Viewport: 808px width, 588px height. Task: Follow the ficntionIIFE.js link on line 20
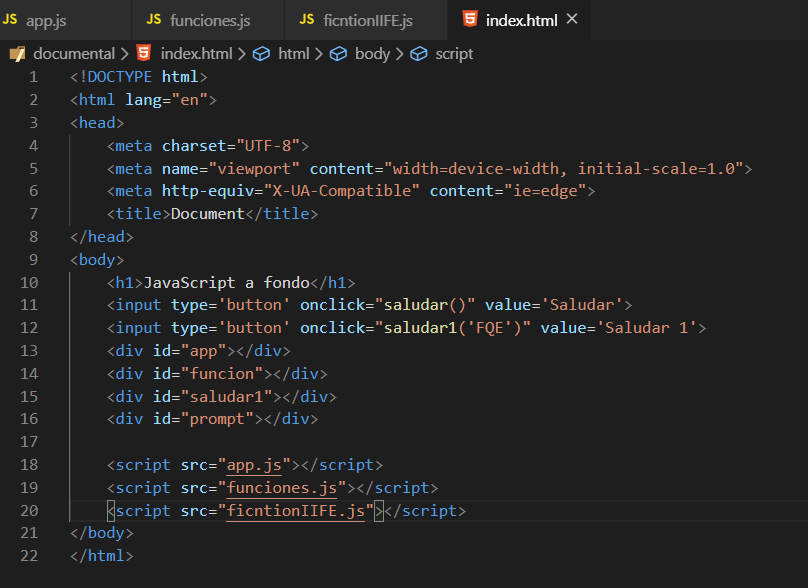[x=296, y=511]
